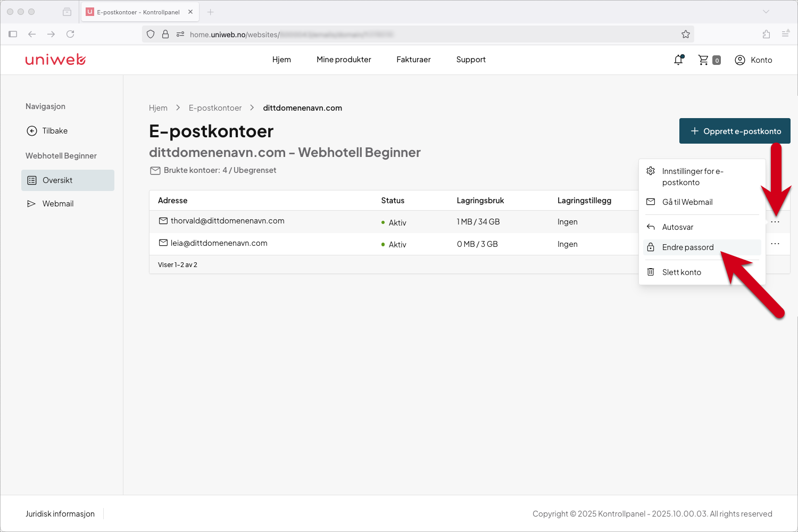Select Autosvar in the context menu
Viewport: 798px width, 532px height.
[702, 227]
